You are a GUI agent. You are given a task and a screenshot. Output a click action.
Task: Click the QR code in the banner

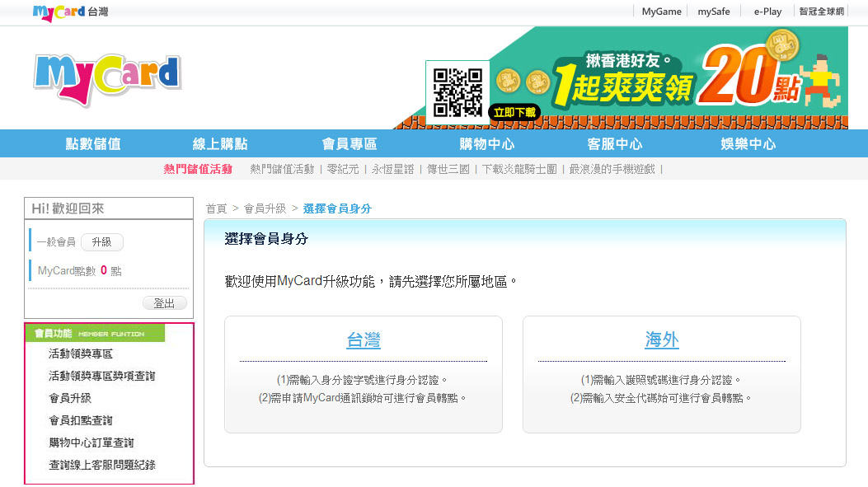[457, 92]
